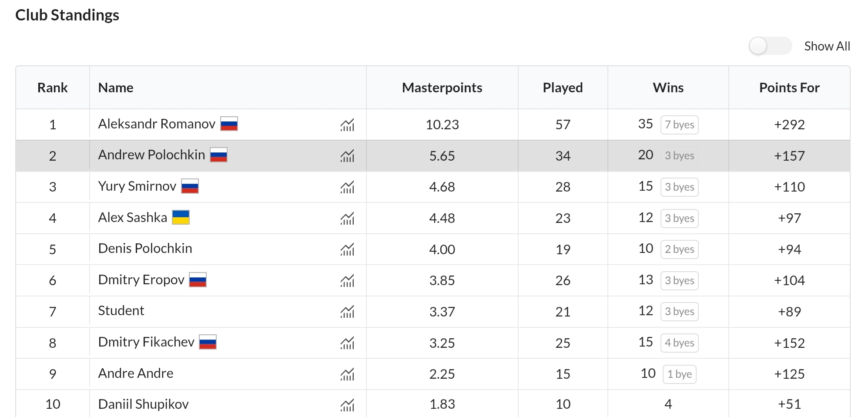Open Alex Sashka player name
The width and height of the screenshot is (868, 417).
coord(132,218)
